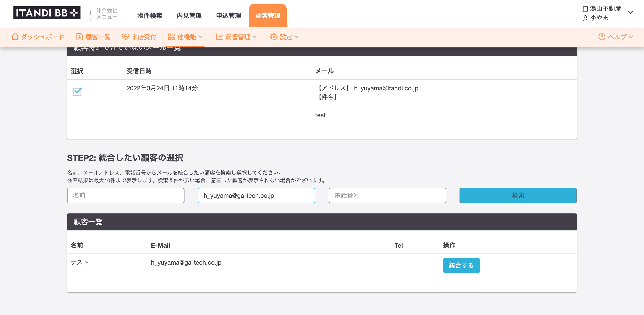The image size is (644, 315).
Task: Open ダッシュボード menu item
Action: tap(38, 37)
